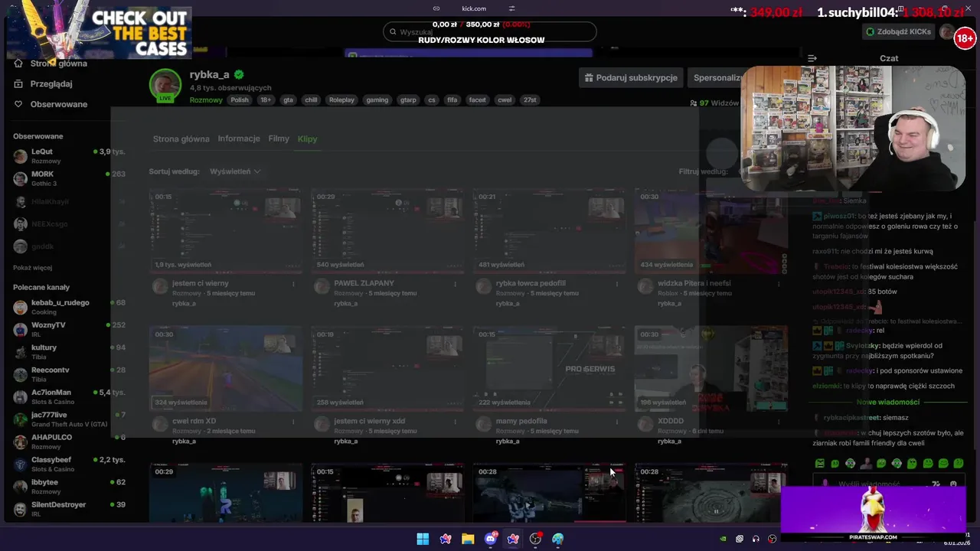Open the Przeglądaj browse page
The image size is (980, 551).
pos(44,83)
